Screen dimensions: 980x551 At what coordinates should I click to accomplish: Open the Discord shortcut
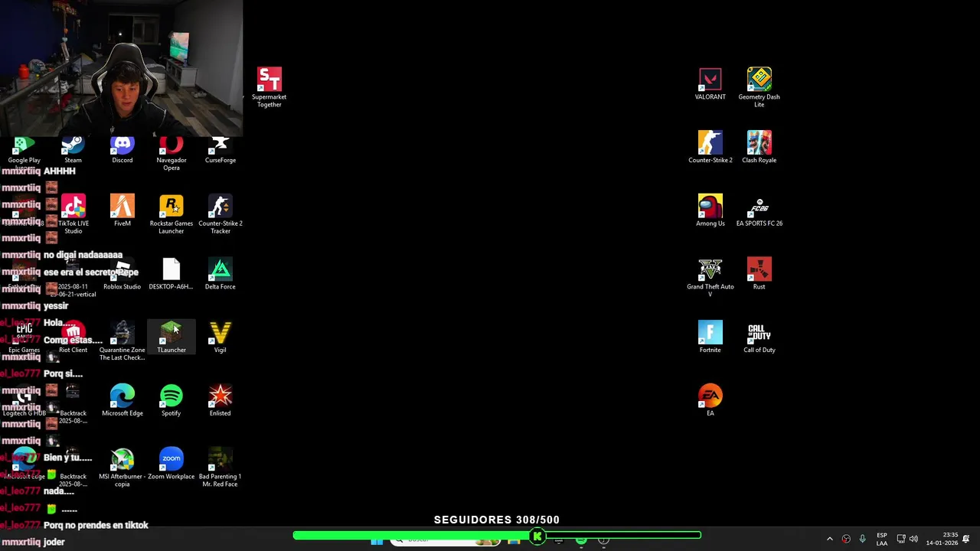122,150
